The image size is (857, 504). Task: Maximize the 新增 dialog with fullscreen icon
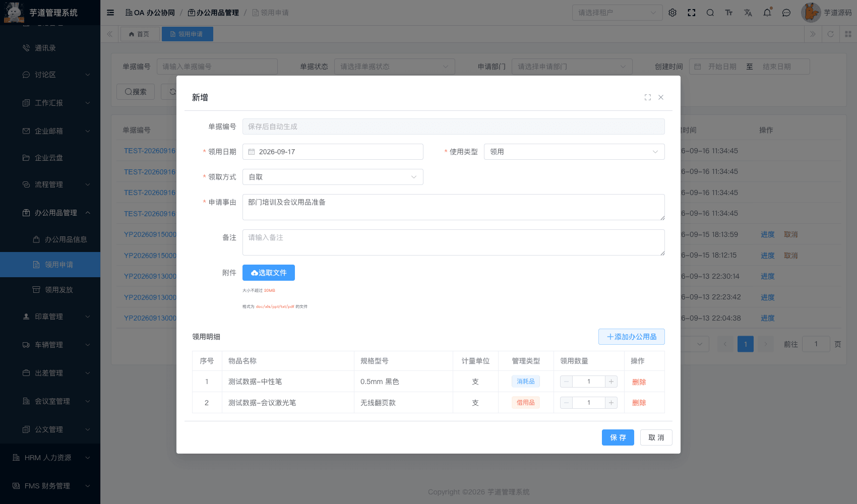click(648, 97)
